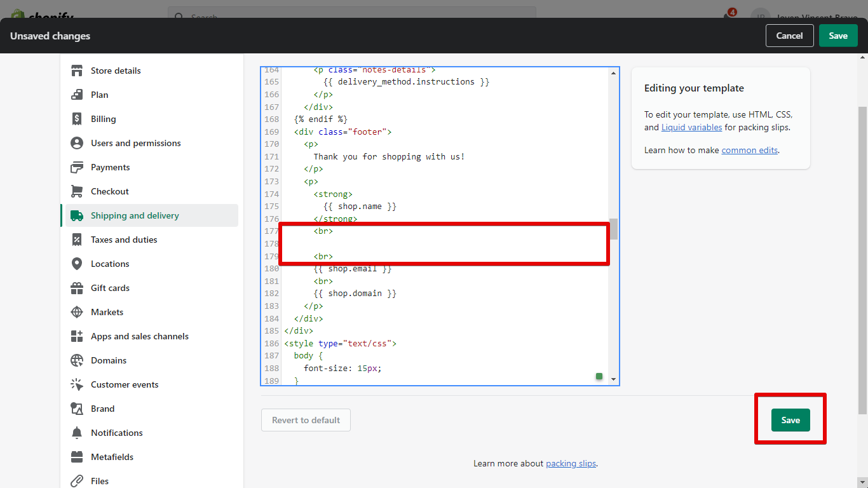Open the packing slips help link

pyautogui.click(x=571, y=464)
